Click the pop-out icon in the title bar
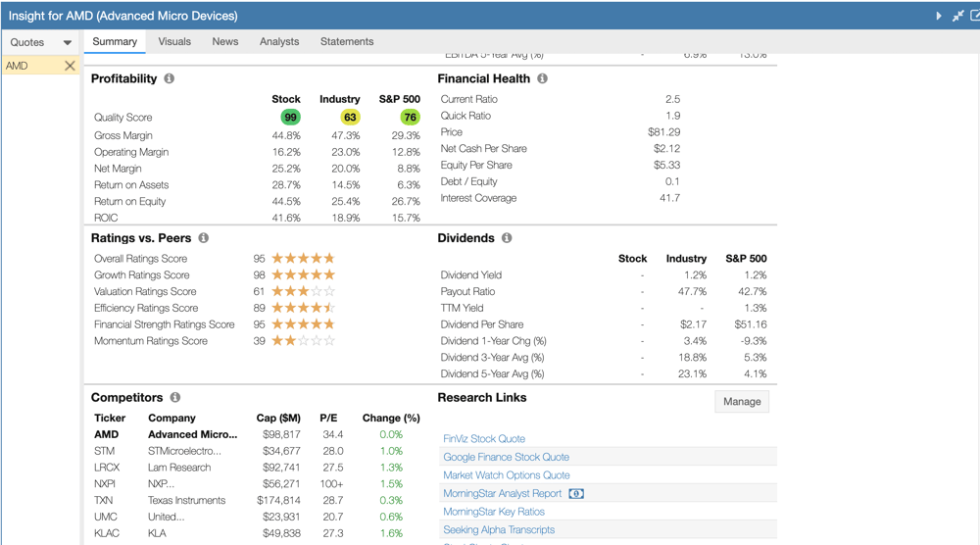Screen dimensions: 980x545 coord(975,16)
